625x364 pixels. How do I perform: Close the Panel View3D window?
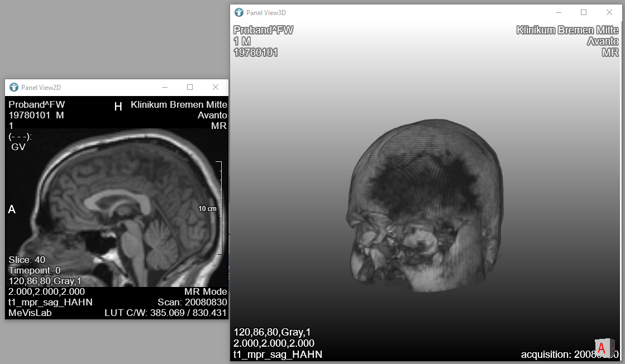[x=609, y=12]
